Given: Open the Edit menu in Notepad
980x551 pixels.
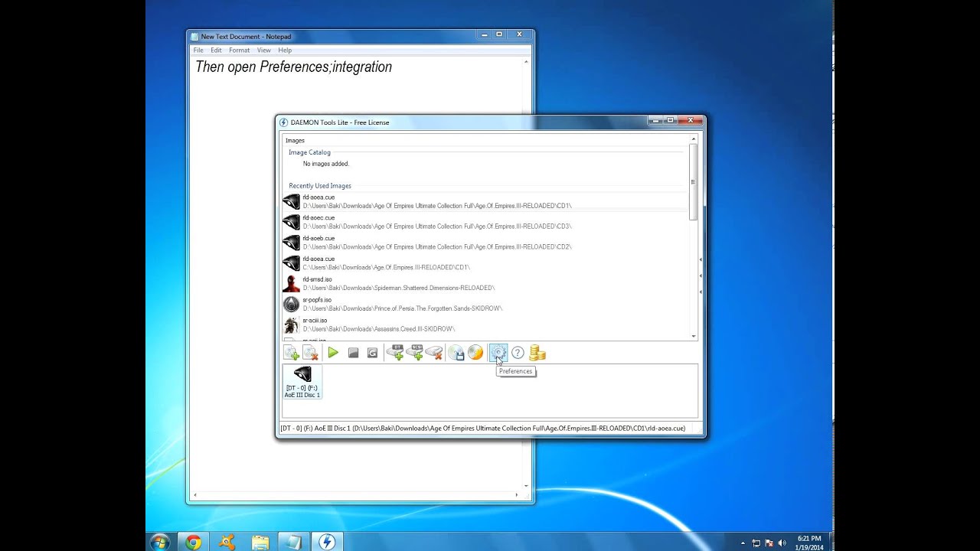Looking at the screenshot, I should 216,50.
